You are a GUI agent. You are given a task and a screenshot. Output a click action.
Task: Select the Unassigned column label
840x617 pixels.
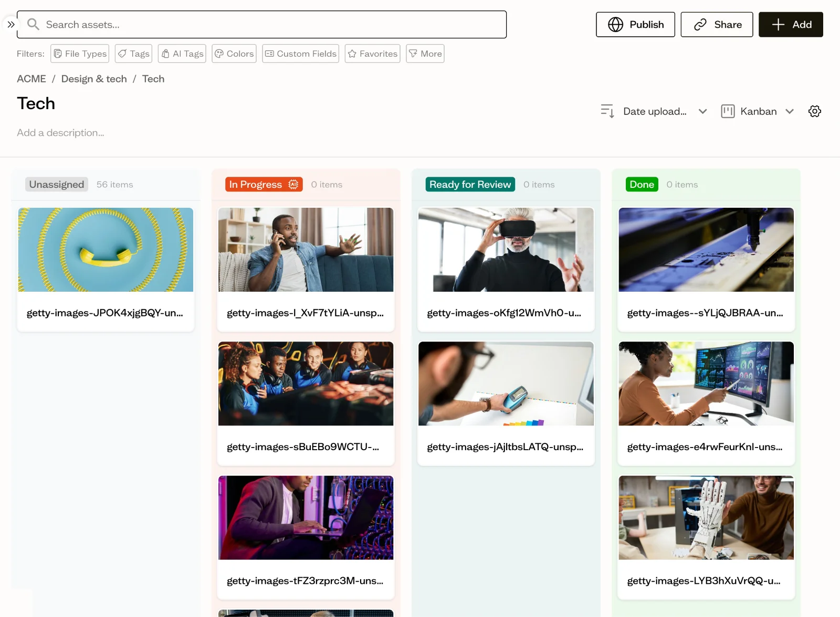[57, 184]
